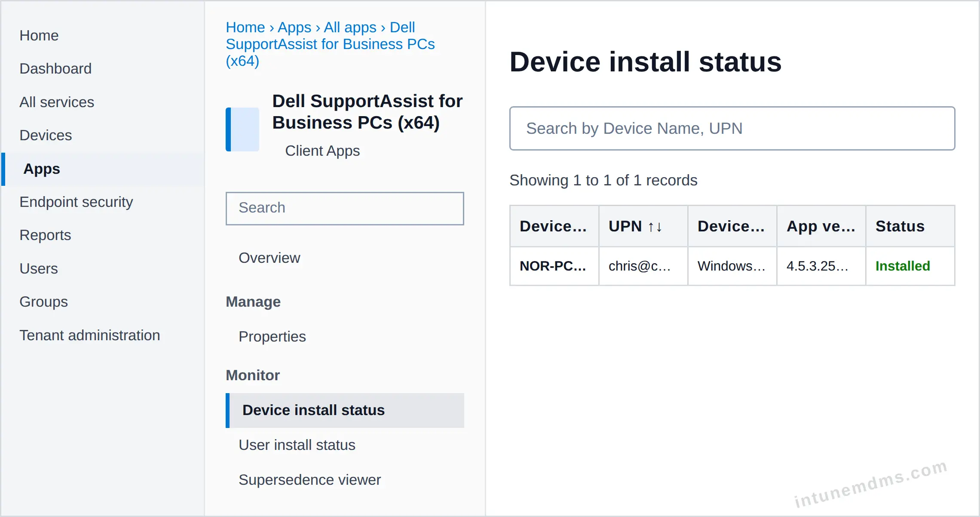Click Status column header
Image resolution: width=980 pixels, height=517 pixels.
[x=910, y=226]
